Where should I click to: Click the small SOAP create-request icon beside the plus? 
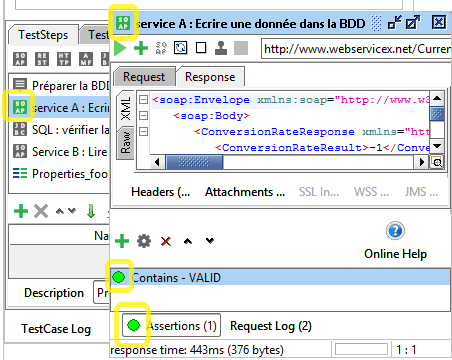click(161, 48)
